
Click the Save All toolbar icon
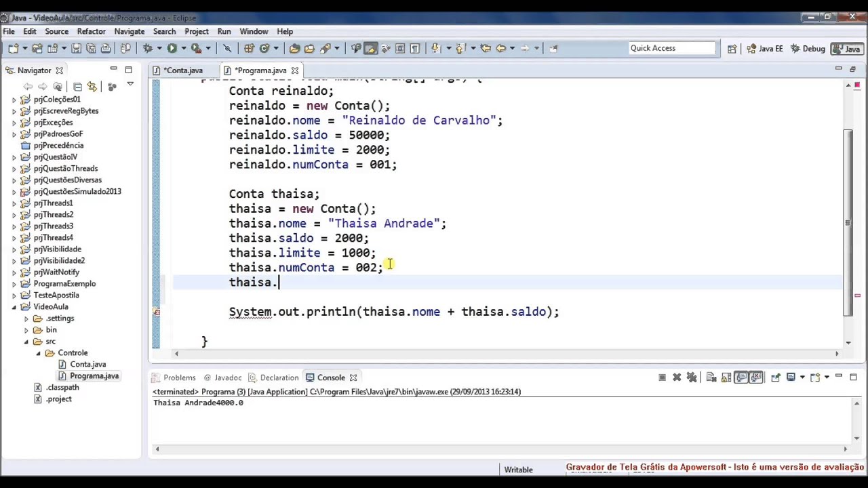point(91,48)
